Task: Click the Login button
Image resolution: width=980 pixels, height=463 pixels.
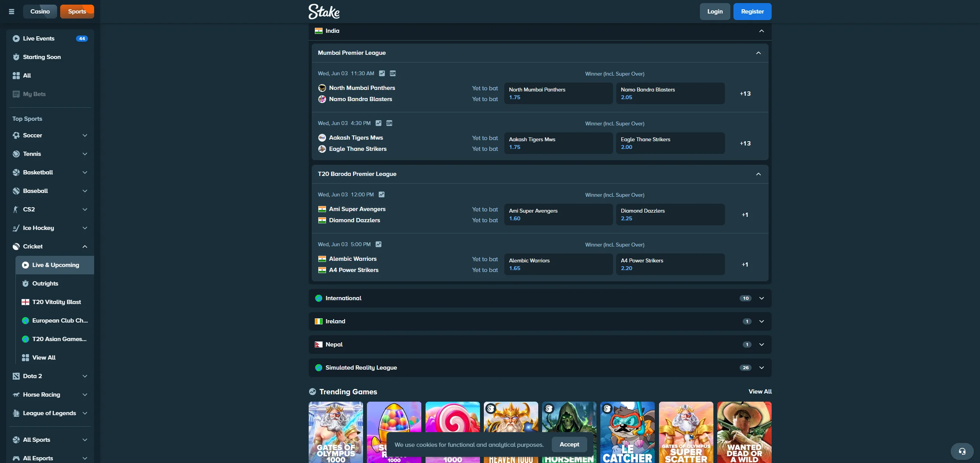Action: click(x=715, y=12)
